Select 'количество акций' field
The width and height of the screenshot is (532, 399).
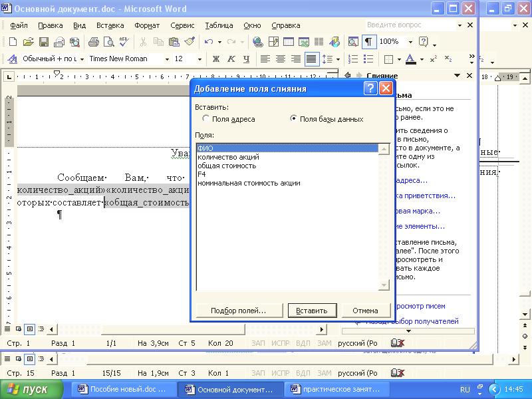288,157
